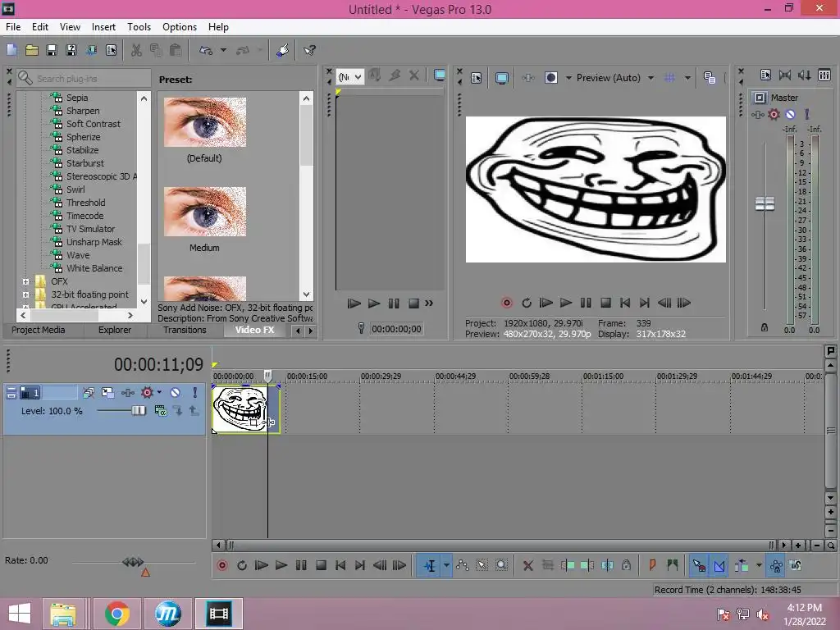Select the Envelope Edit tool
Viewport: 840px width, 630px height.
463,566
